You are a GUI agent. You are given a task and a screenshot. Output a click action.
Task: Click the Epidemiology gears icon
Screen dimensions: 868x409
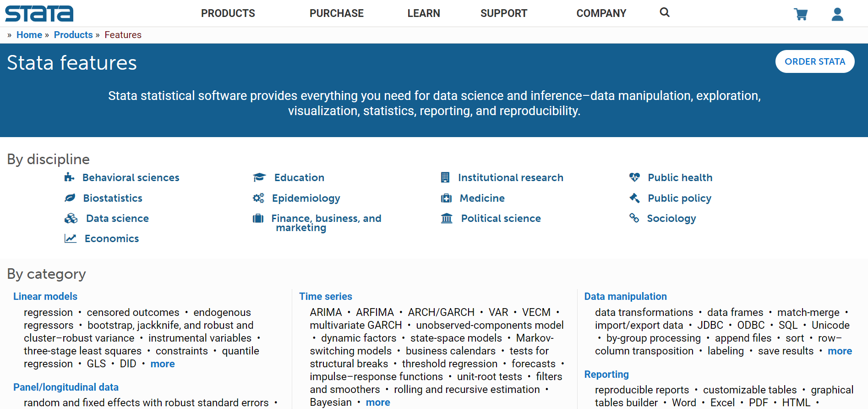[x=258, y=198]
